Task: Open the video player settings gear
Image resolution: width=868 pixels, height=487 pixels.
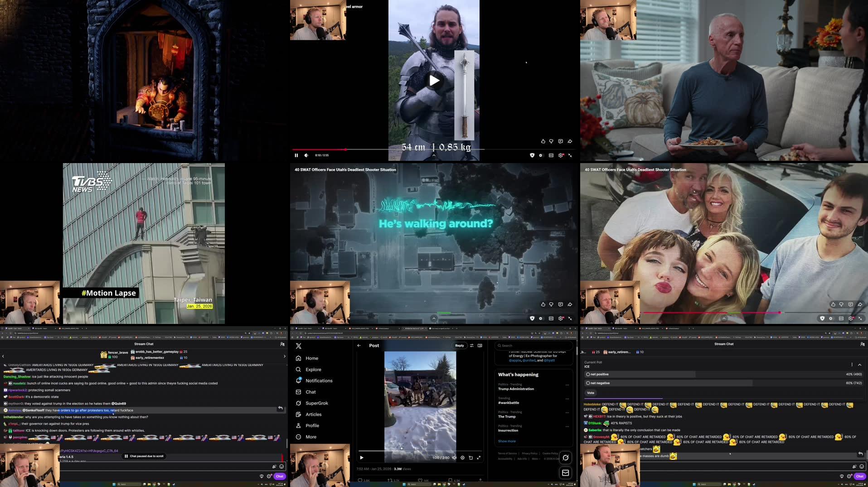Action: (x=560, y=318)
